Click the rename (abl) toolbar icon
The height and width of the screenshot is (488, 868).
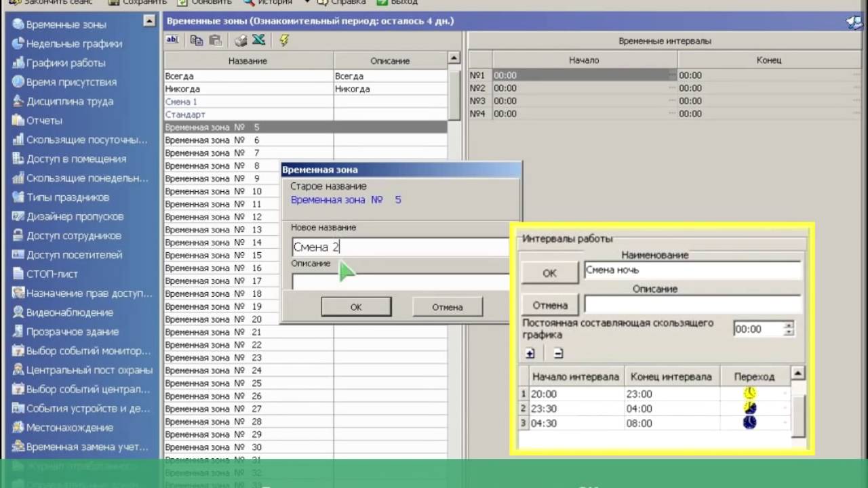click(x=172, y=40)
